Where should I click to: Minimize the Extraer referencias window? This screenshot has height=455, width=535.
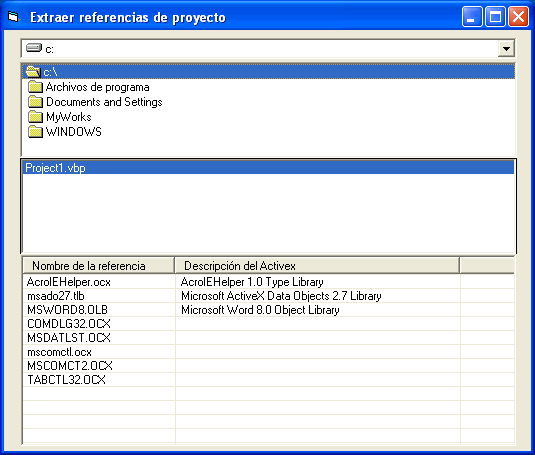pyautogui.click(x=472, y=16)
